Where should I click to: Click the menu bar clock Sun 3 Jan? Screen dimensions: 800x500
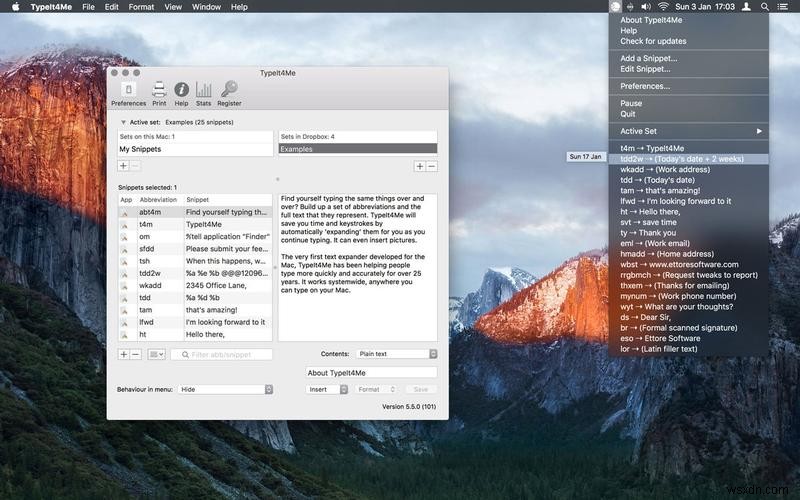click(705, 7)
